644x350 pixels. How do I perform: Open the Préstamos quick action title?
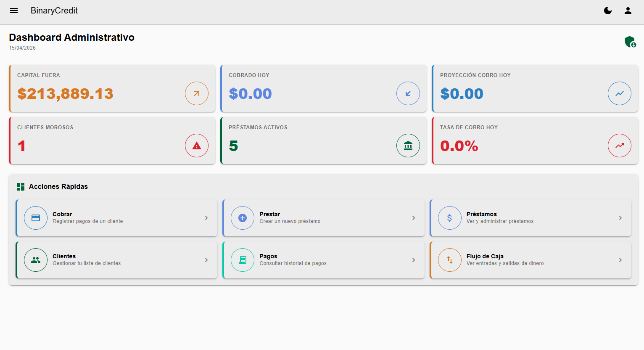[x=482, y=214]
